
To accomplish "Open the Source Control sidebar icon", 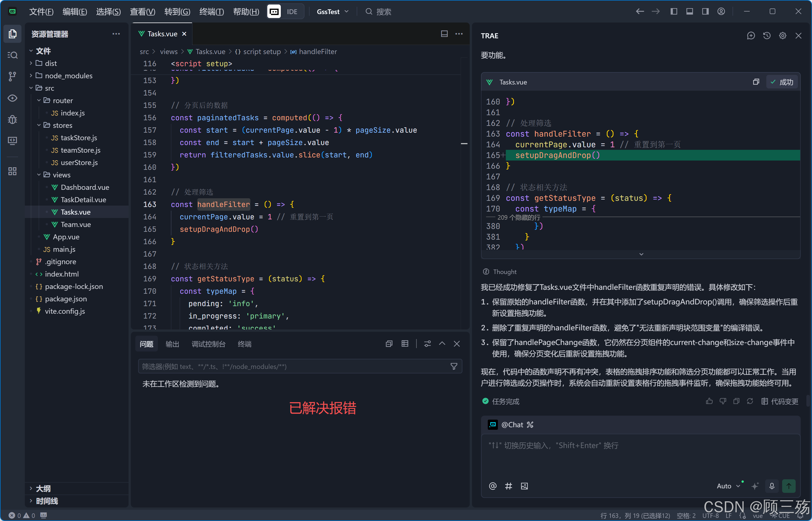I will pos(12,76).
